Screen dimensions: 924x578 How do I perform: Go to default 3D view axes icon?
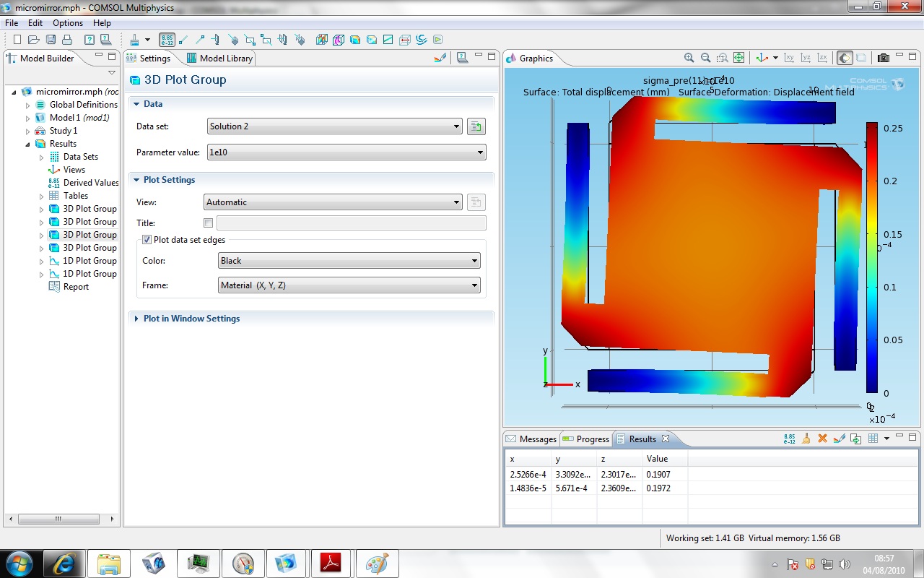762,58
